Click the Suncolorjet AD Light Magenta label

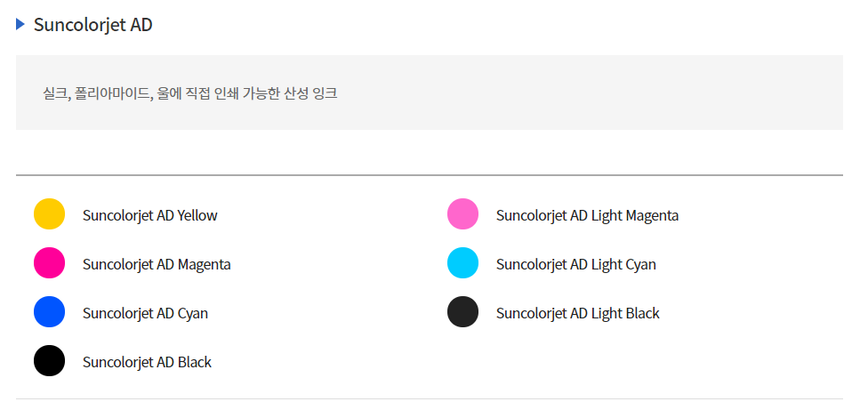click(x=587, y=215)
